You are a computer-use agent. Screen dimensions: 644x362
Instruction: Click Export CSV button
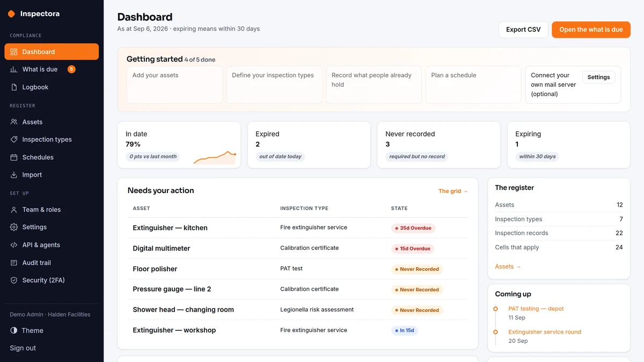pyautogui.click(x=523, y=29)
